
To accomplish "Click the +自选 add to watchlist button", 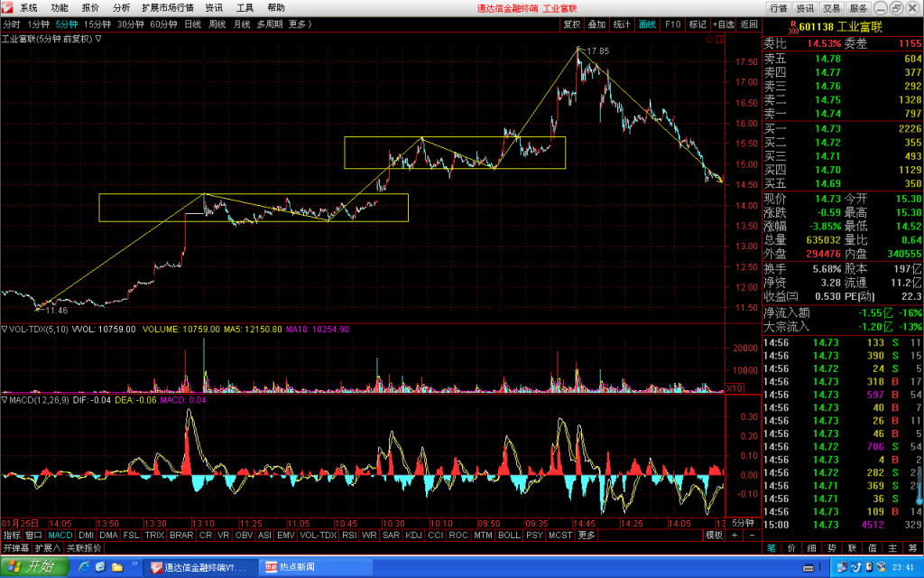I will [723, 24].
